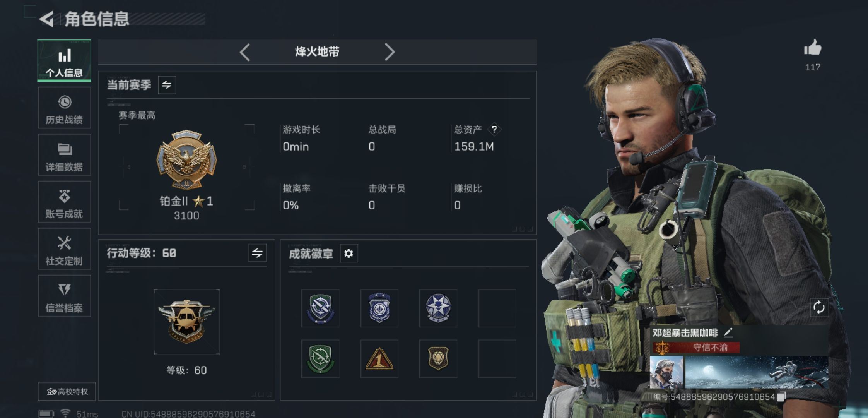This screenshot has width=868, height=418.
Task: Open the 高校特权 button
Action: 67,392
